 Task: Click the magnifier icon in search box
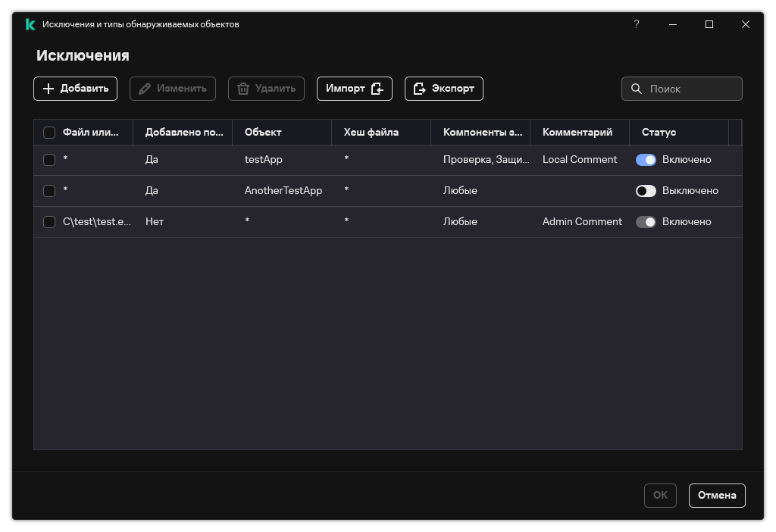637,89
